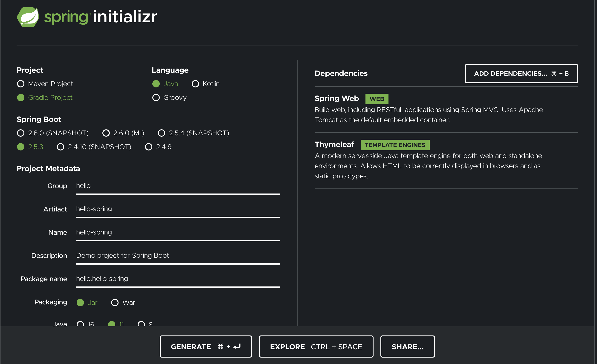
Task: Open the Share dialog
Action: 407,347
